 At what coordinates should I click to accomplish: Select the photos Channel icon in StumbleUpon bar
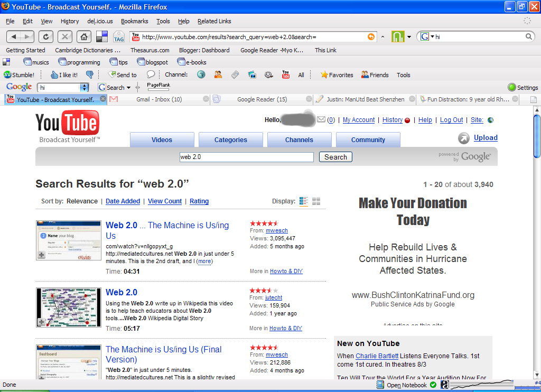click(x=252, y=74)
